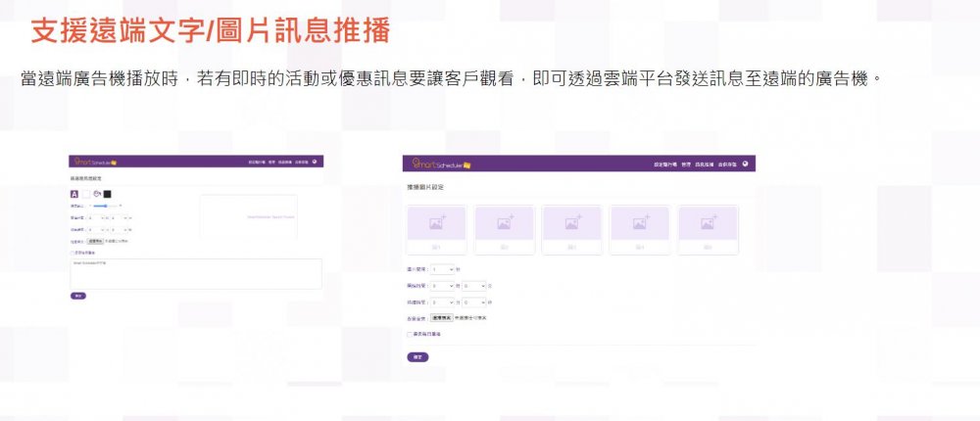
Task: Open the duration second dropdown in right panel
Action: point(472,303)
